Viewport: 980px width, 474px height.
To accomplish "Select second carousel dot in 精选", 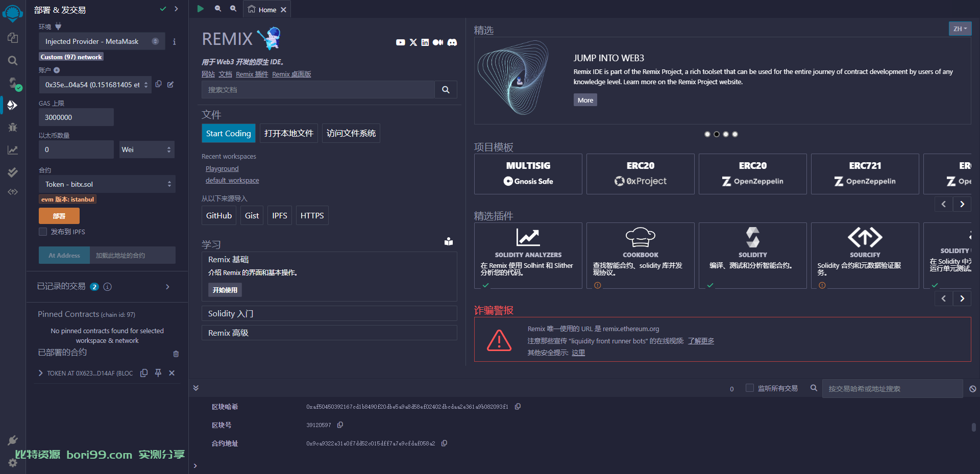I will (717, 134).
